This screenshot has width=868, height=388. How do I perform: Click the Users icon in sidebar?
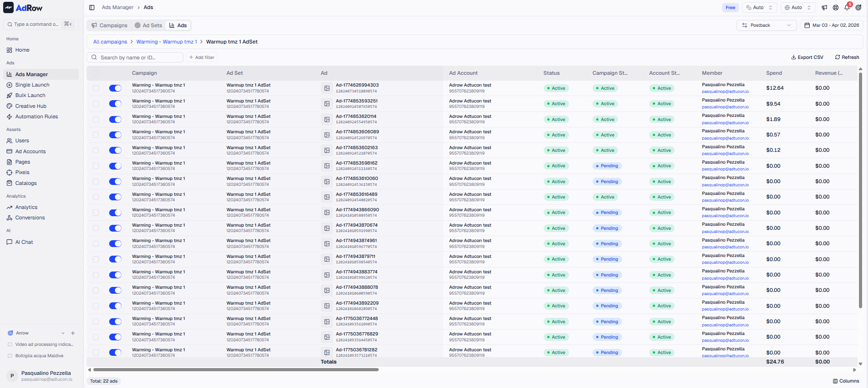(10, 141)
